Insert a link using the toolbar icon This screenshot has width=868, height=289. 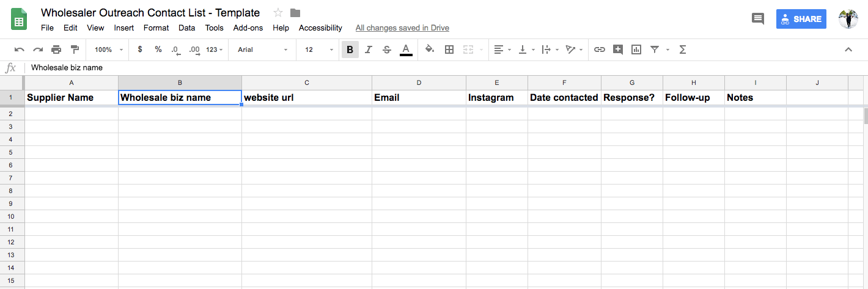click(600, 49)
